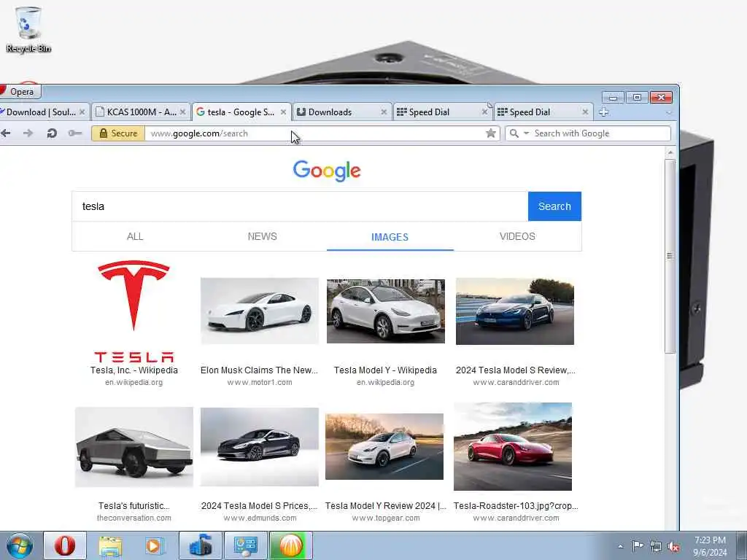Viewport: 747px width, 560px height.
Task: Select the IMAGES results tab
Action: click(x=390, y=237)
